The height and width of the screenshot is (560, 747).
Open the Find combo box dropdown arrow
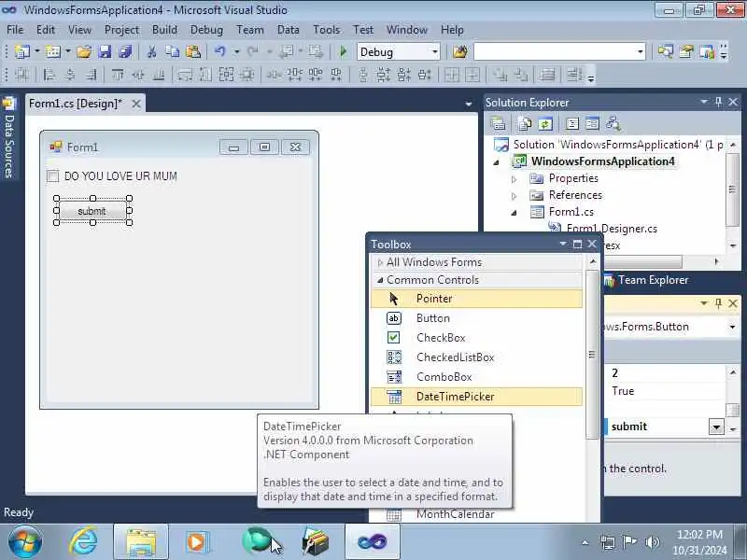coord(641,52)
